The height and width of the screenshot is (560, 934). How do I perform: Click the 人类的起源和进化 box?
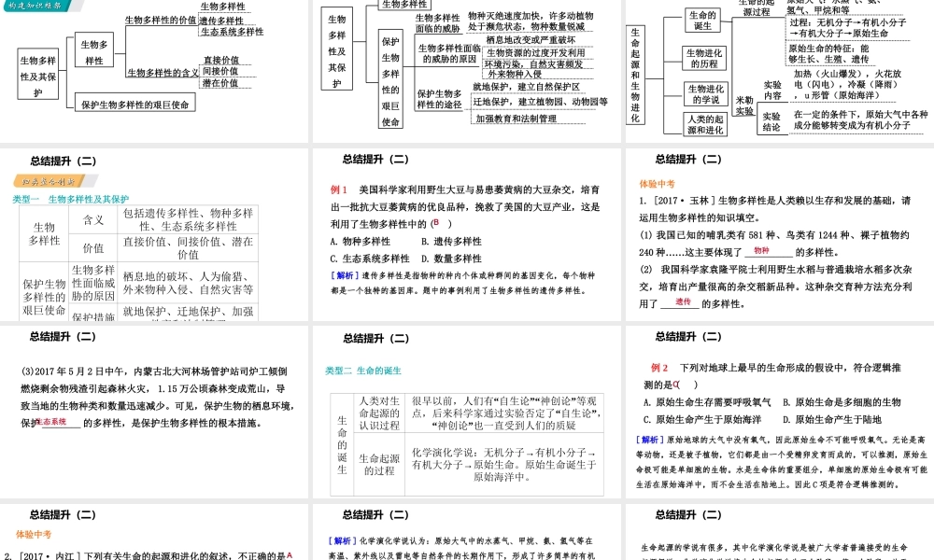point(705,124)
